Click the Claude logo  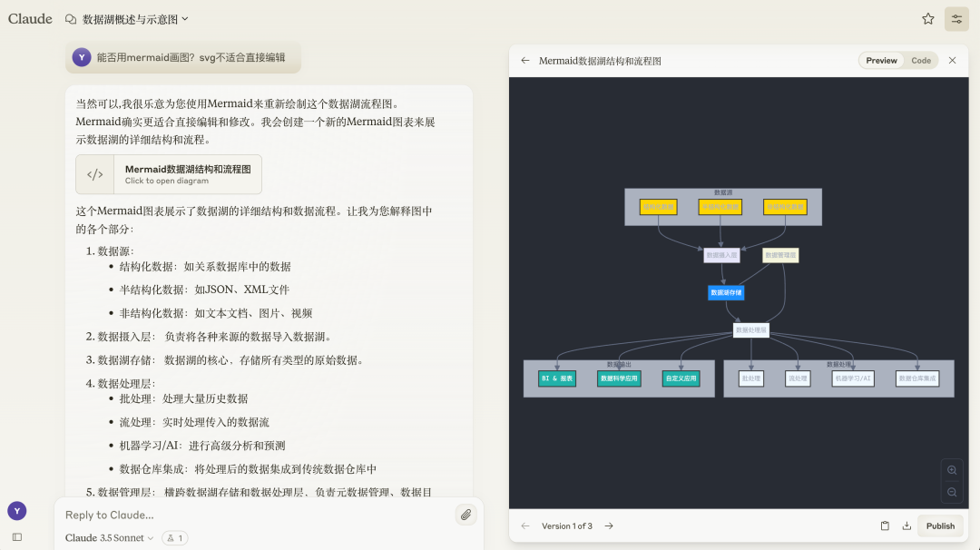[30, 18]
